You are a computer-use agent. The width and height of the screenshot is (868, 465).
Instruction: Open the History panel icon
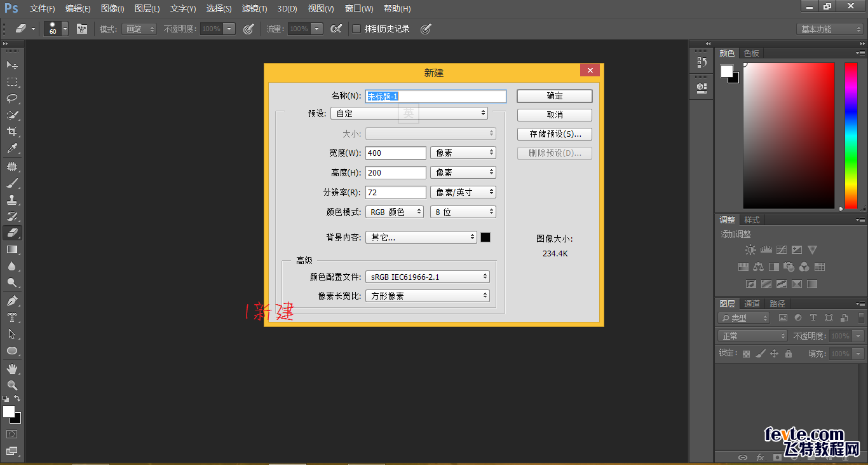[x=702, y=62]
